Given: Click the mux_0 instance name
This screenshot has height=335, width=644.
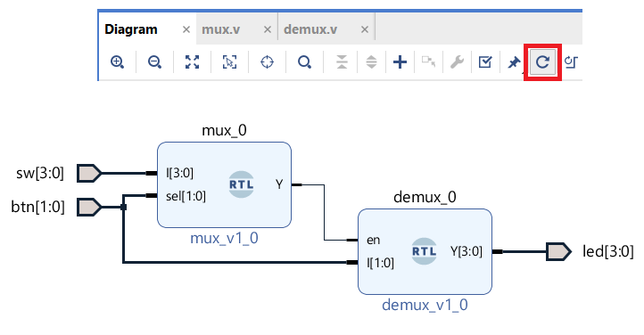Looking at the screenshot, I should click(224, 130).
